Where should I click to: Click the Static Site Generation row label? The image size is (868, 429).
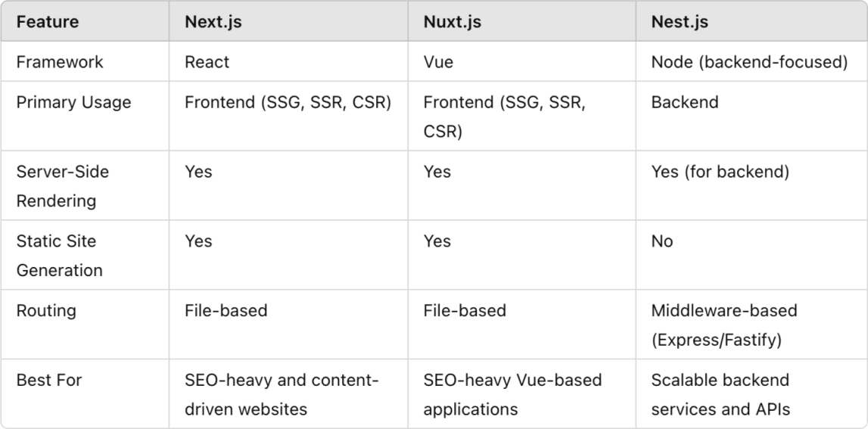60,255
